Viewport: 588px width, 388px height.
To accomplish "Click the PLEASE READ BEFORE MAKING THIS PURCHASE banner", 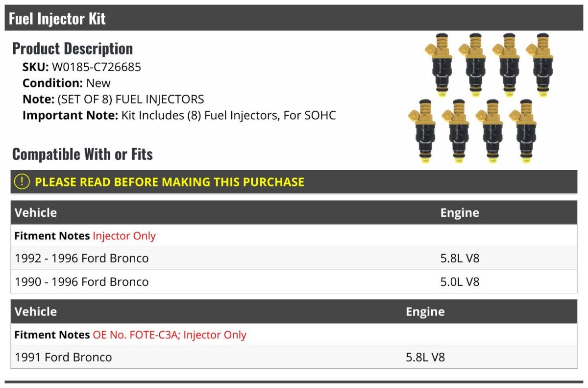I will click(294, 182).
